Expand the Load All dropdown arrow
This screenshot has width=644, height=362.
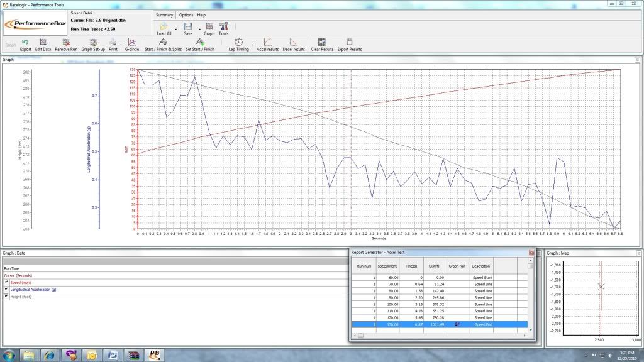click(x=176, y=29)
